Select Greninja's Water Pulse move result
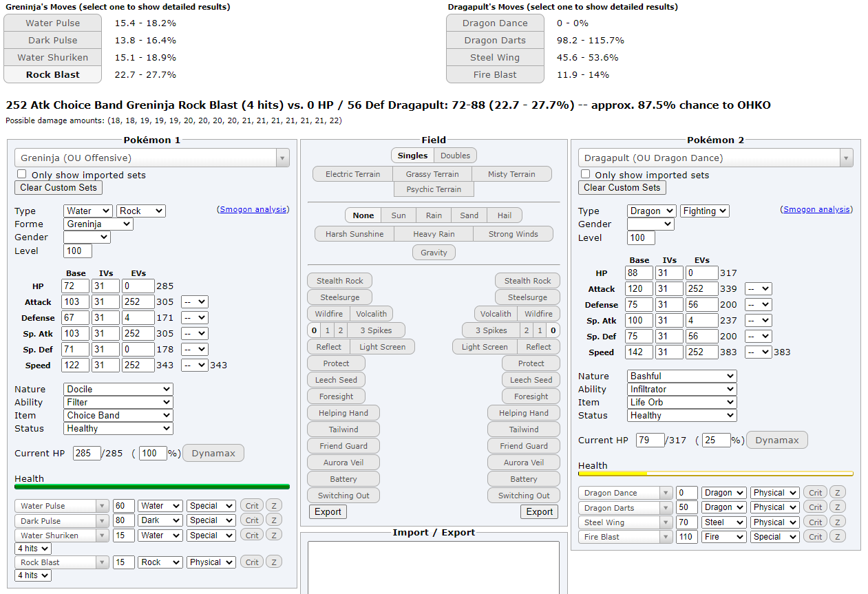868x594 pixels. 53,23
